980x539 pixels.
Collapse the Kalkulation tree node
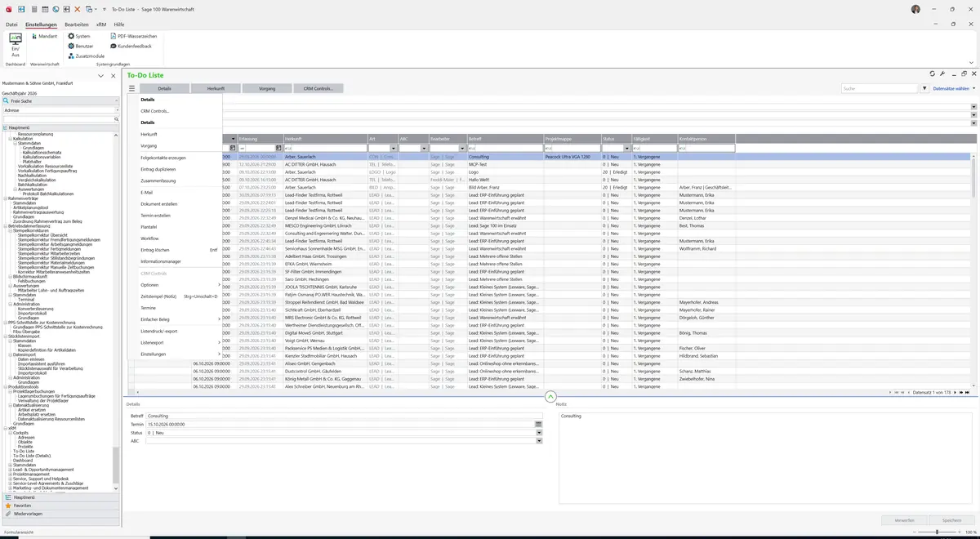(x=11, y=139)
